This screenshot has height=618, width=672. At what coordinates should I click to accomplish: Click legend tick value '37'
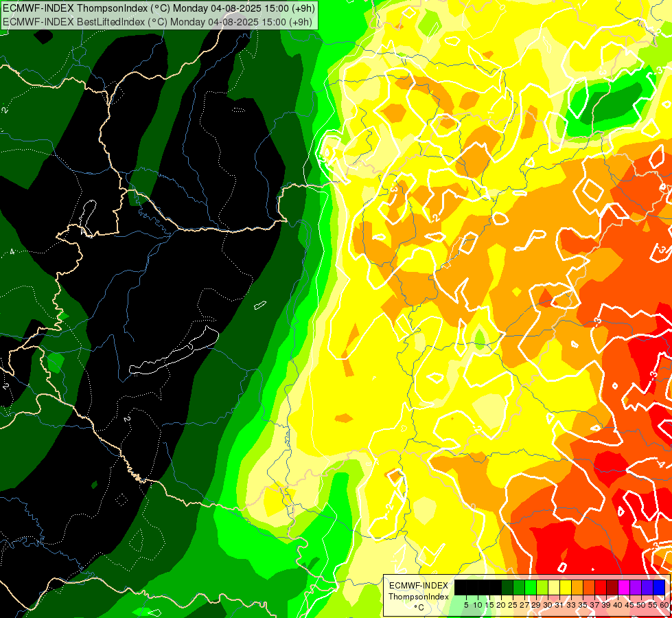click(x=595, y=605)
